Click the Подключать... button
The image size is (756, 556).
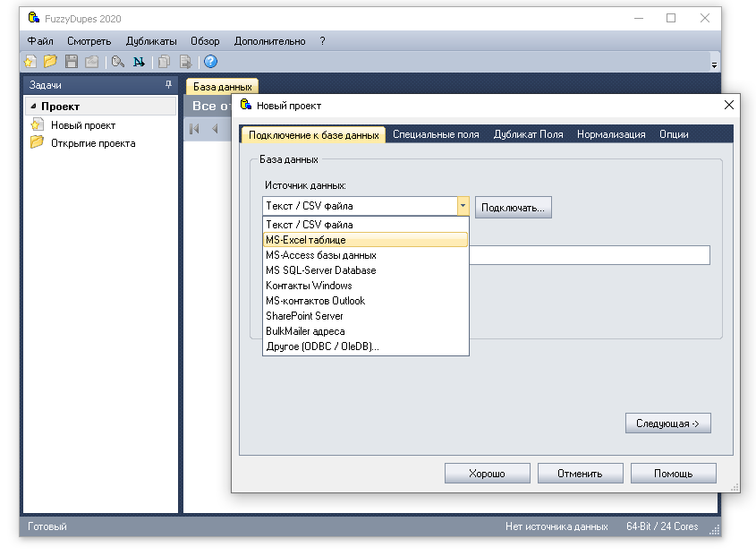(x=513, y=208)
